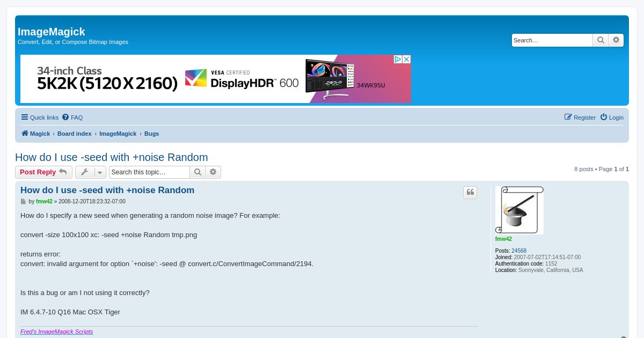Image resolution: width=644 pixels, height=338 pixels.
Task: Click the post timestamp 2008-12-20T18:23:32-07:00
Action: 92,202
